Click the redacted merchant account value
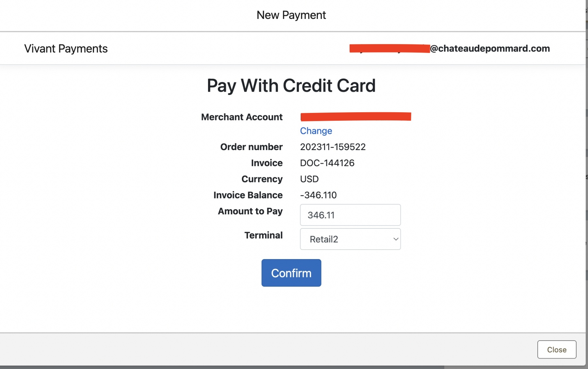This screenshot has width=588, height=369. (356, 116)
